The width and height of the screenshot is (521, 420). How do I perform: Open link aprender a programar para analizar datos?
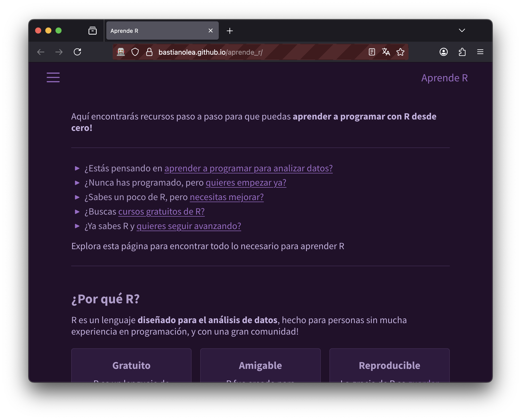click(x=248, y=168)
